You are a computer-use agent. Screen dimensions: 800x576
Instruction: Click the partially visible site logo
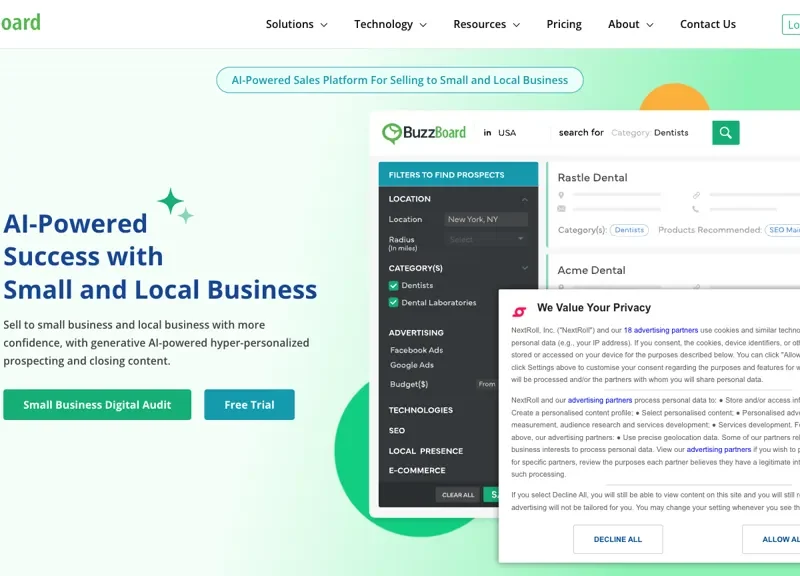20,22
